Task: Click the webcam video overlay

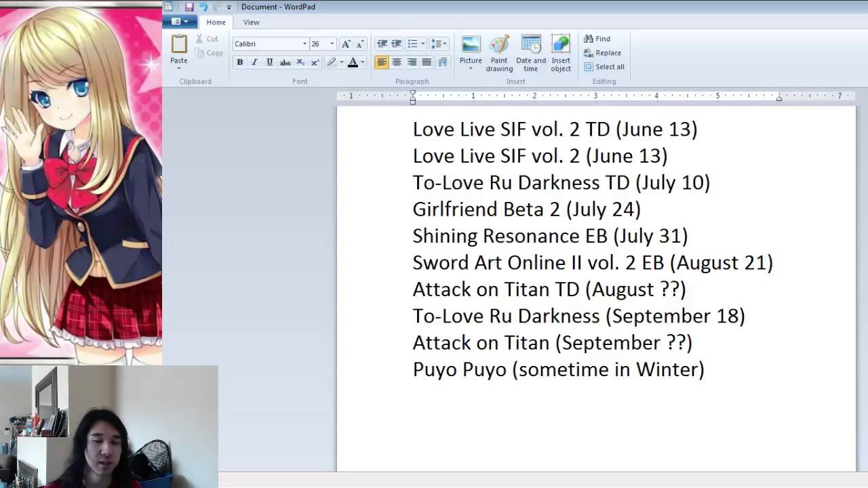Action: tap(108, 427)
